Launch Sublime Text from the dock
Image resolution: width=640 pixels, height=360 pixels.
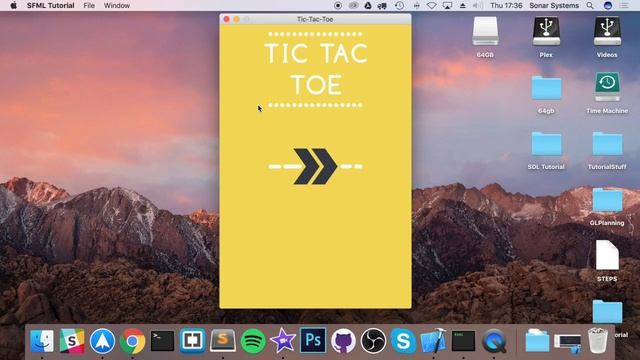point(223,341)
